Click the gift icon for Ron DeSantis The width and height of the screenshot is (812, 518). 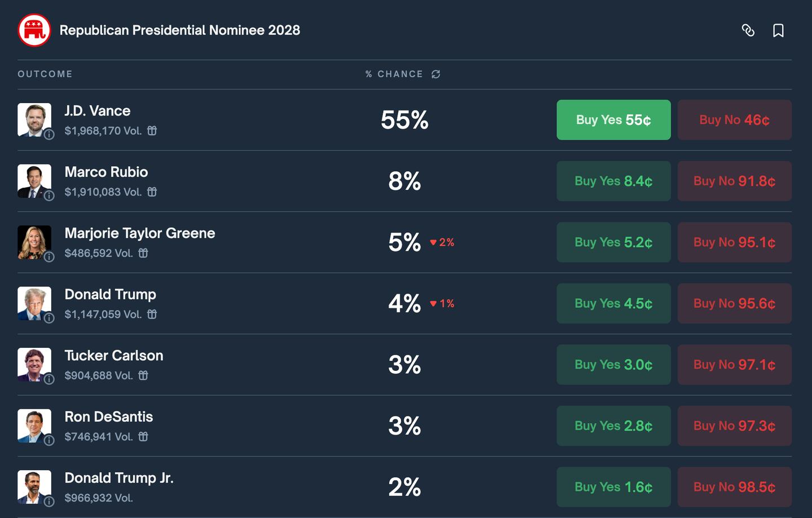[x=143, y=437]
